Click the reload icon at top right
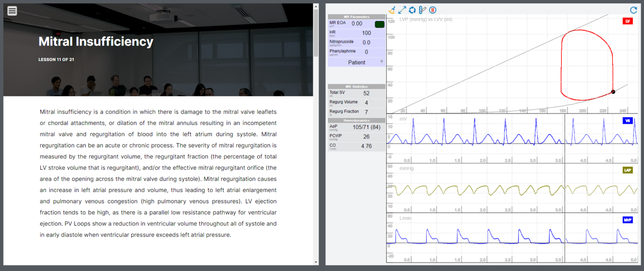 point(633,10)
